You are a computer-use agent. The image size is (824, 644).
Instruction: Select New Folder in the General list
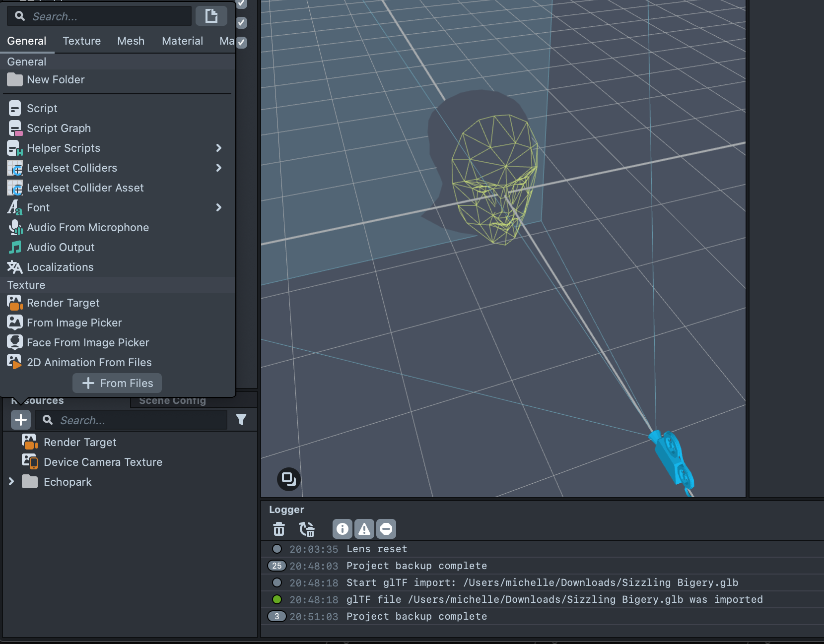click(x=56, y=79)
